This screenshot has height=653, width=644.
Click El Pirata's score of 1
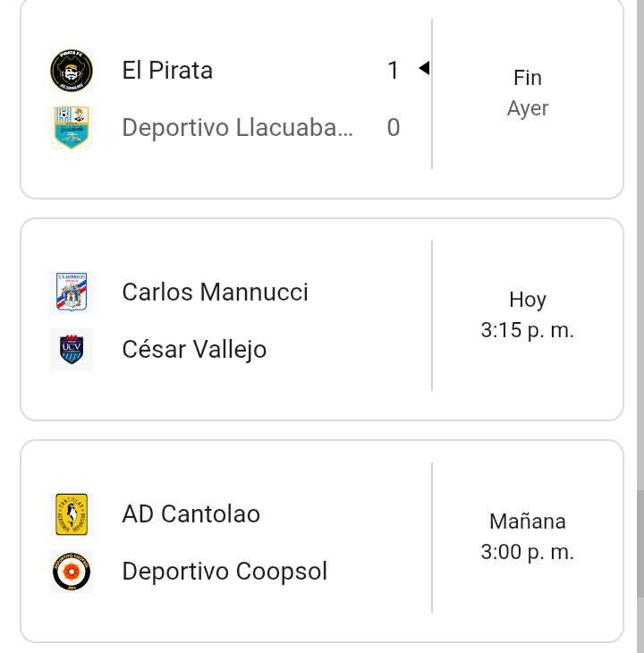[x=393, y=71]
